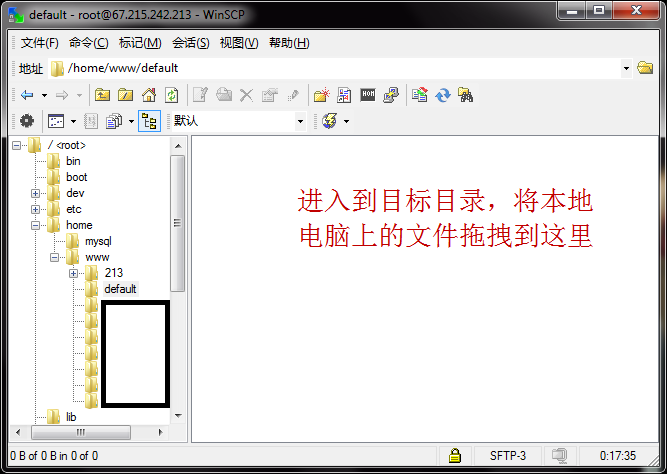The image size is (667, 474).
Task: Toggle the directory tree panel
Action: 149,121
